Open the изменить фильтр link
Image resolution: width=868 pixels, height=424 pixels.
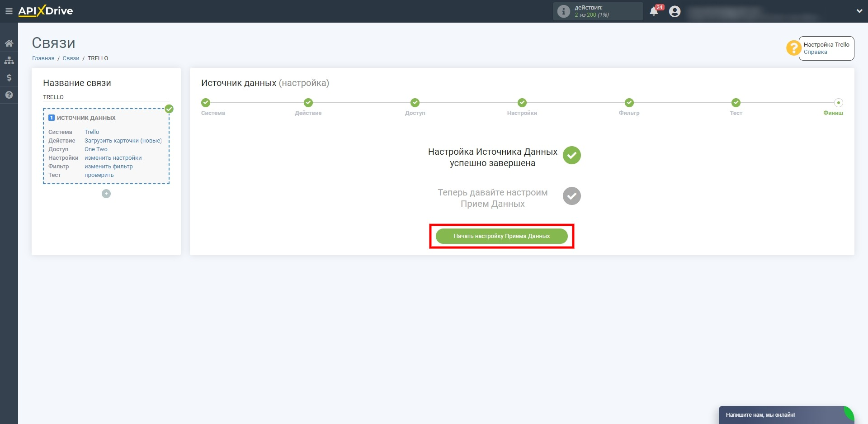(108, 167)
